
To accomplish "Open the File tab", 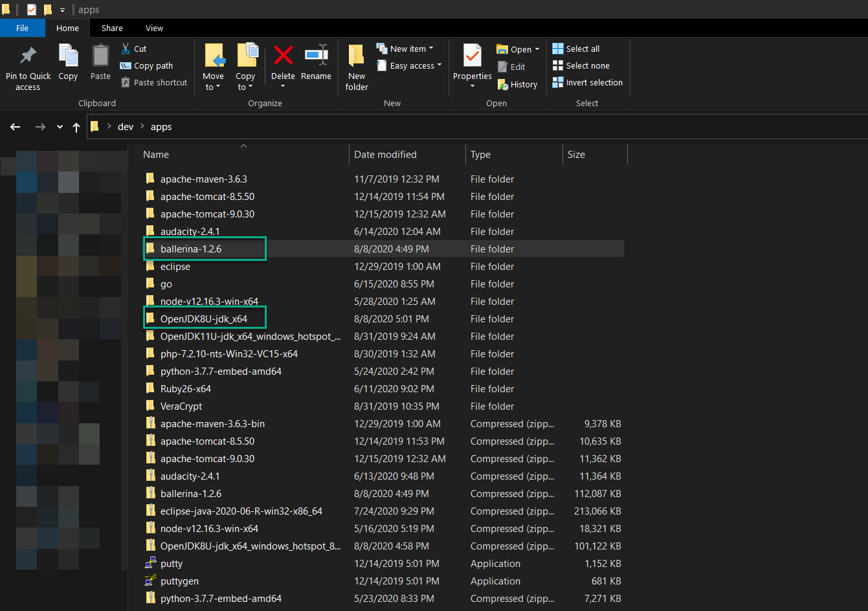I will coord(23,28).
